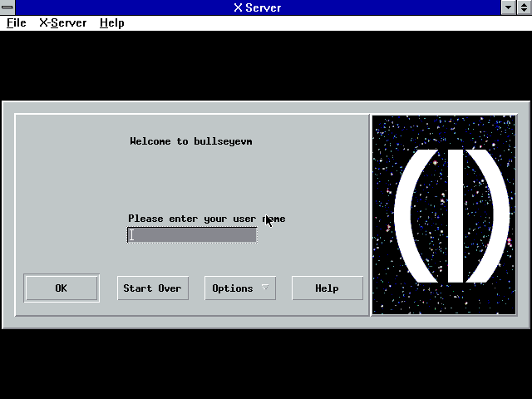This screenshot has width=532, height=399.
Task: Click the Help button in the login dialog
Action: pyautogui.click(x=327, y=288)
